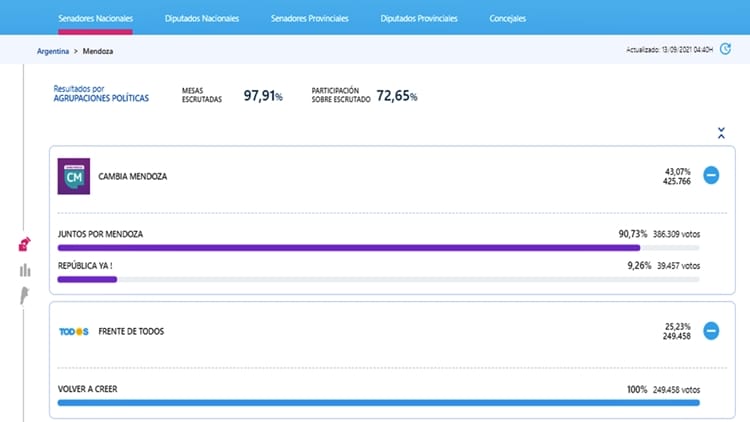Click the 25,23% Frente de Todos percentage
Image resolution: width=750 pixels, height=422 pixels.
point(678,326)
